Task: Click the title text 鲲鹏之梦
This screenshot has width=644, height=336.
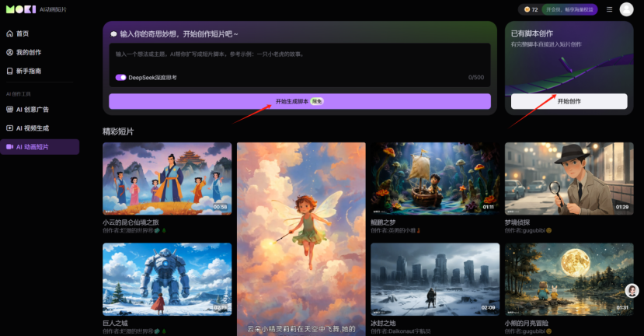Action: [x=383, y=222]
